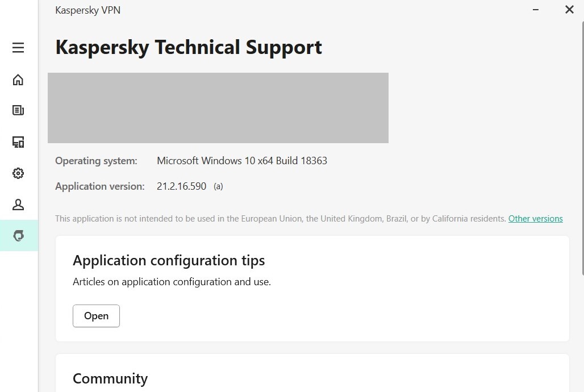Click the Kaspersky Technical Support heading

[x=189, y=47]
